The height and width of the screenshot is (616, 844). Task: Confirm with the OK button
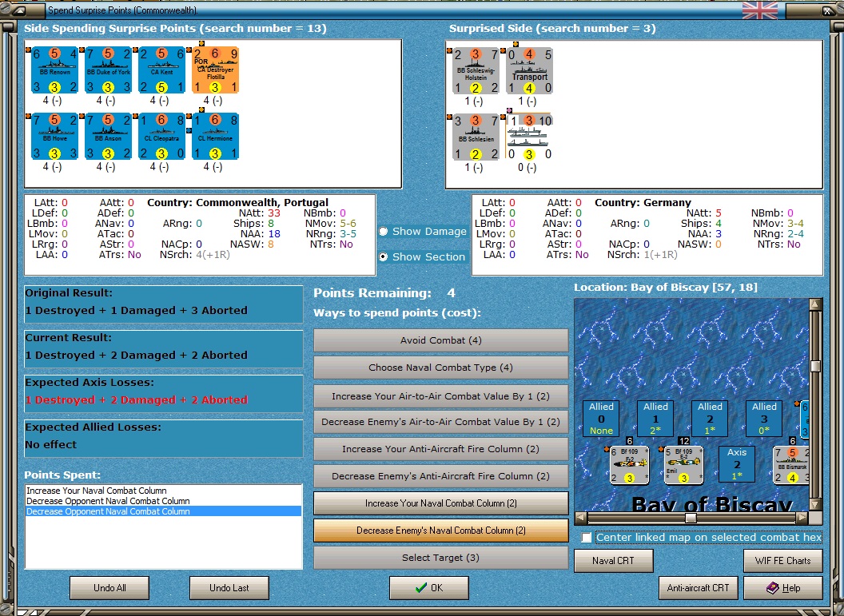(429, 588)
